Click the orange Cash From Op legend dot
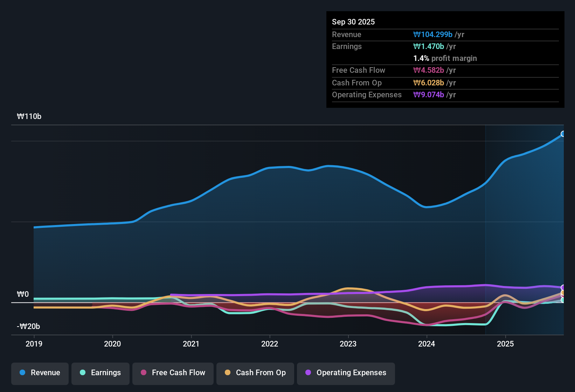575x392 pixels. point(228,373)
